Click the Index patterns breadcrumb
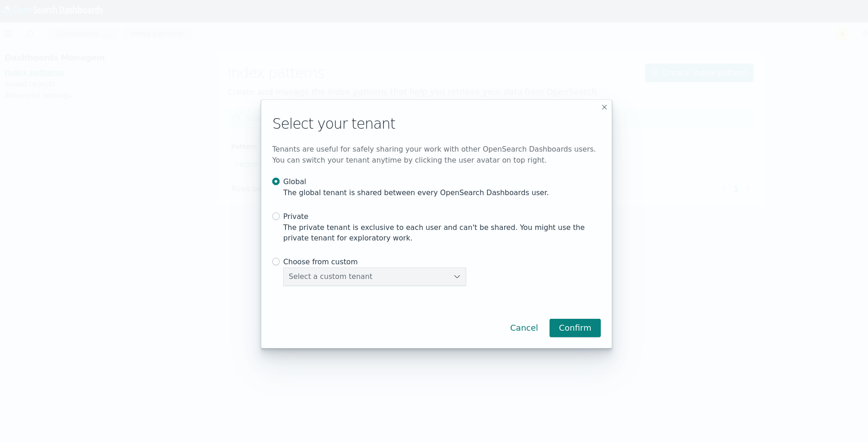Image resolution: width=868 pixels, height=442 pixels. point(156,33)
